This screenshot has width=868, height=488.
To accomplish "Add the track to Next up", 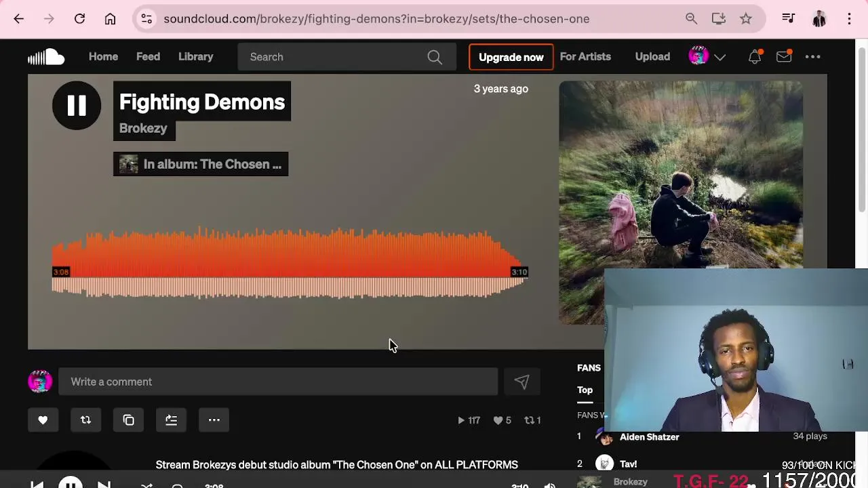I will coord(172,420).
